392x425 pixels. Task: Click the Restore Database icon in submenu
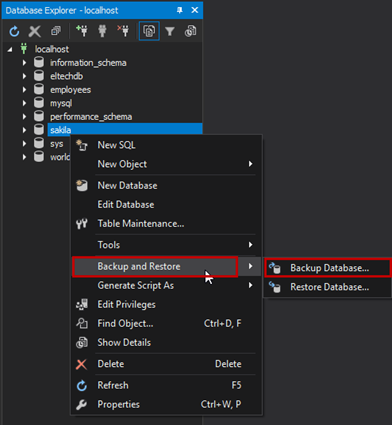click(275, 287)
